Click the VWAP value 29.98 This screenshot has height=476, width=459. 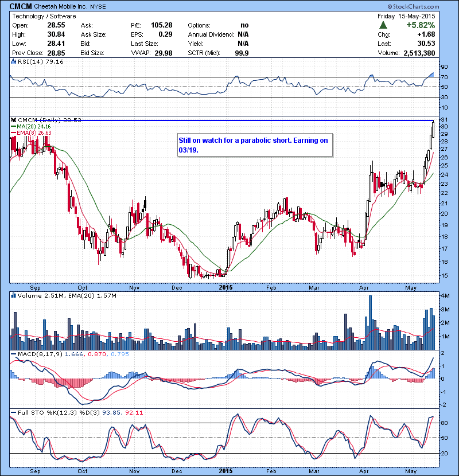pos(164,53)
